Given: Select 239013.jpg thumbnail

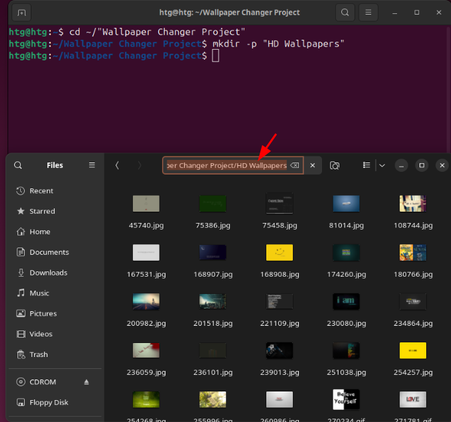Looking at the screenshot, I should click(279, 350).
